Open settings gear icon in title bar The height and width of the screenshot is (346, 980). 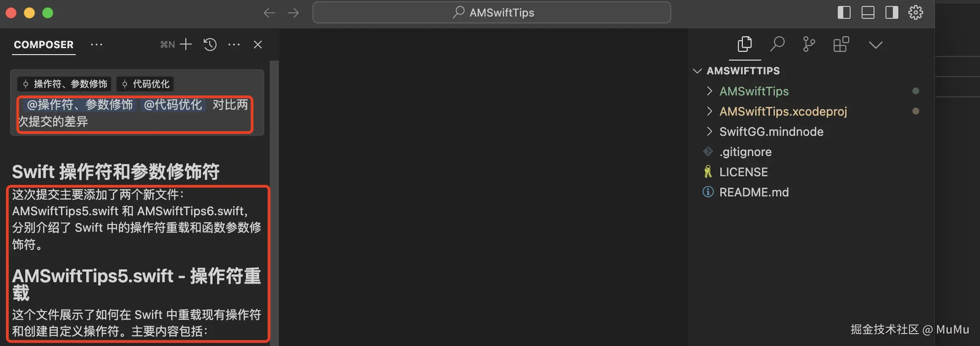point(916,12)
